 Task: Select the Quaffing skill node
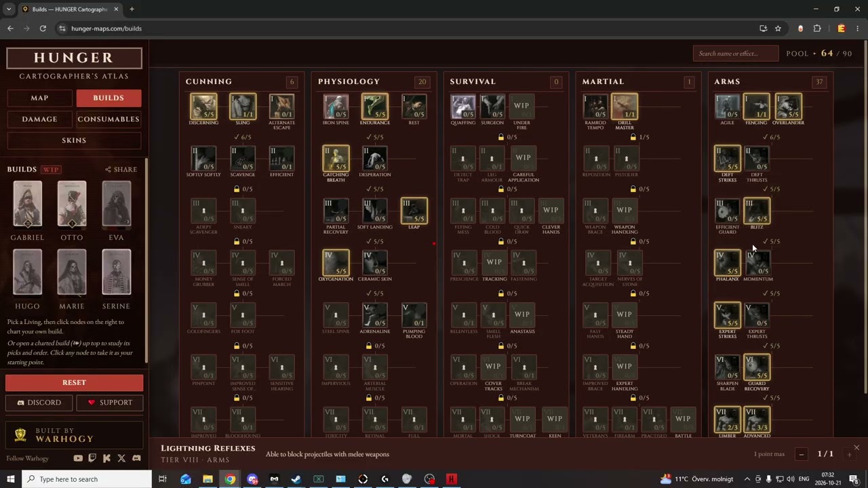click(x=464, y=106)
